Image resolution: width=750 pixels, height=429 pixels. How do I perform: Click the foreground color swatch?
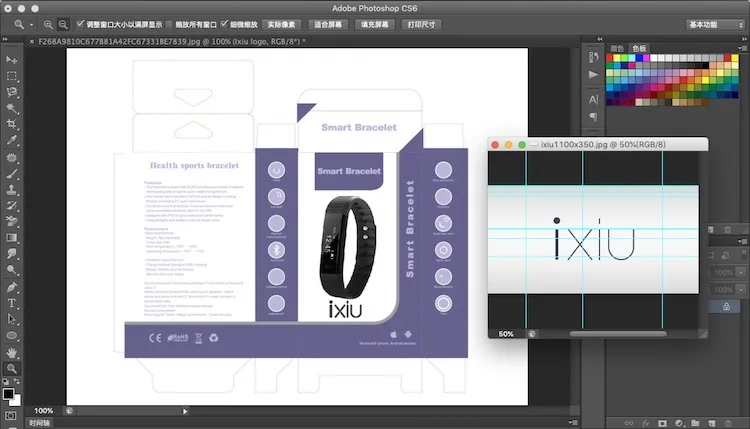(x=9, y=393)
